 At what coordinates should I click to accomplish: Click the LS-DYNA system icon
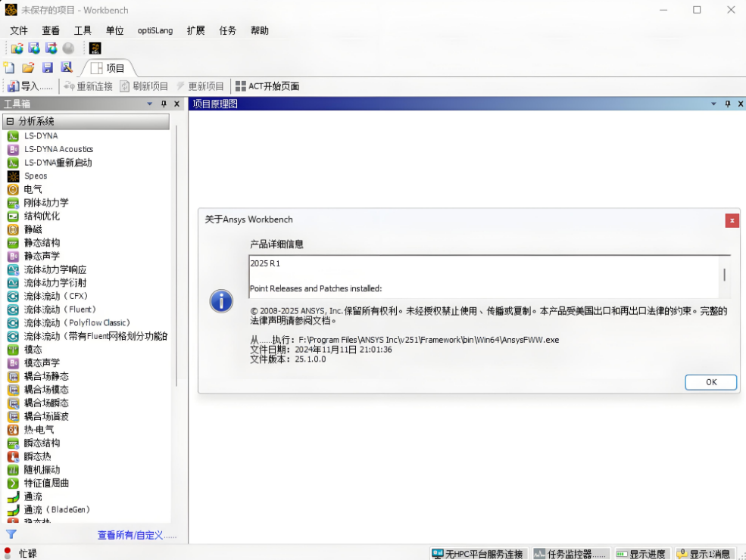[x=13, y=136]
